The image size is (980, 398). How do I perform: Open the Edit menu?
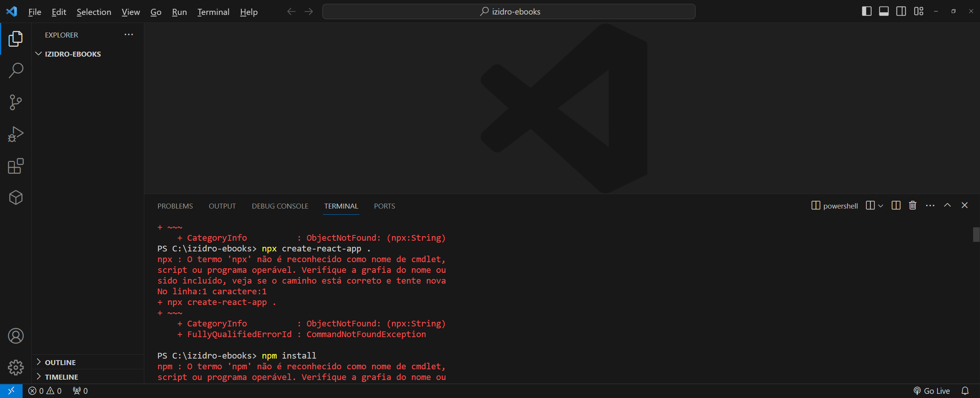point(59,12)
